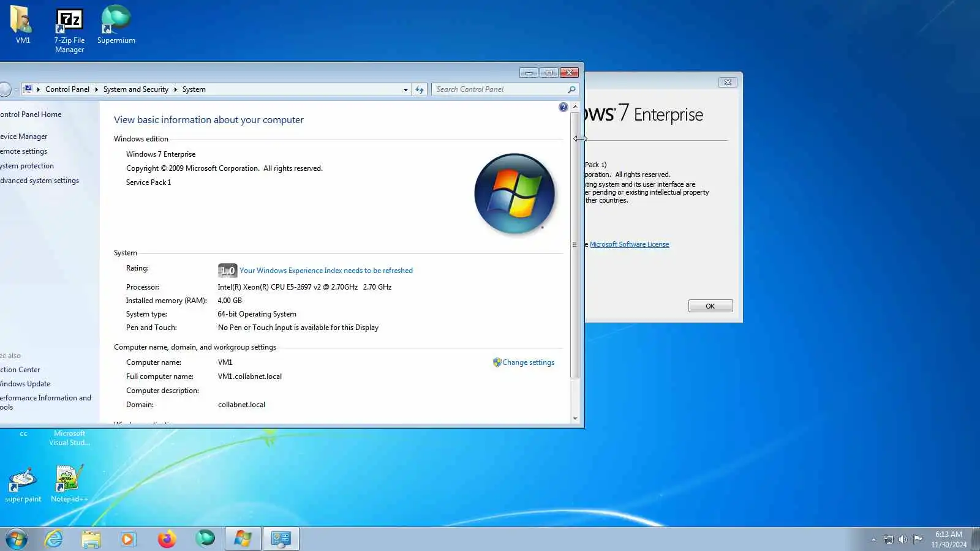Click in the Search Control Panel field
The height and width of the screenshot is (551, 980).
[x=500, y=89]
